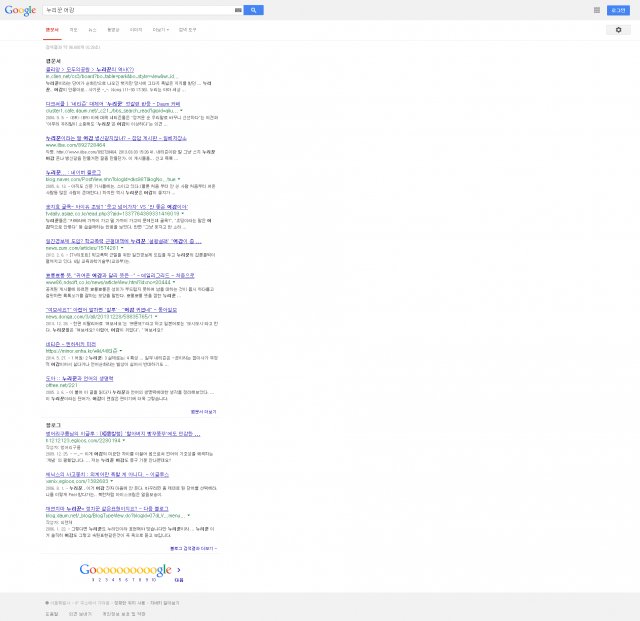640x621 pixels.
Task: Open the on-screen keyboard icon in search box
Action: pos(238,10)
